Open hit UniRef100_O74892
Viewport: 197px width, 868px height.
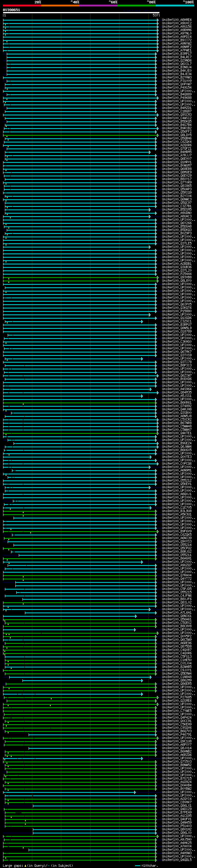coord(177,406)
